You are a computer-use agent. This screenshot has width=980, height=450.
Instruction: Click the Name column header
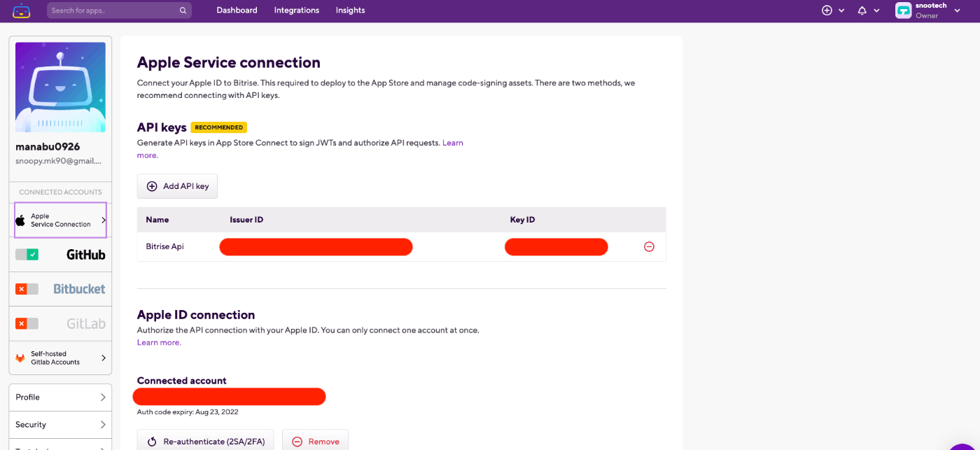tap(157, 220)
